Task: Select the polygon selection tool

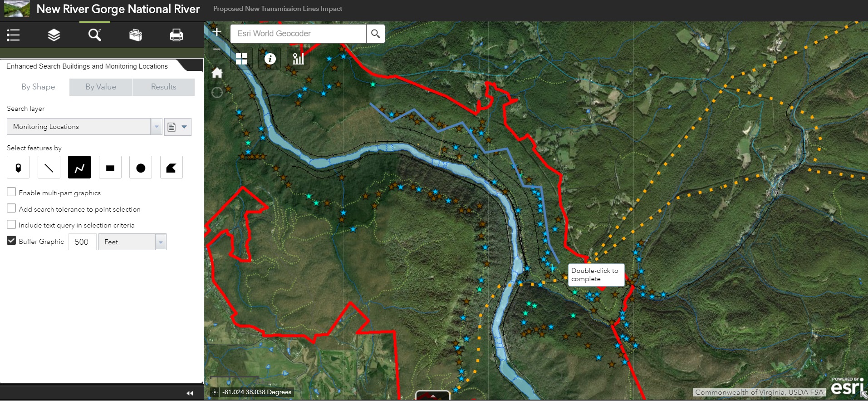Action: click(171, 168)
